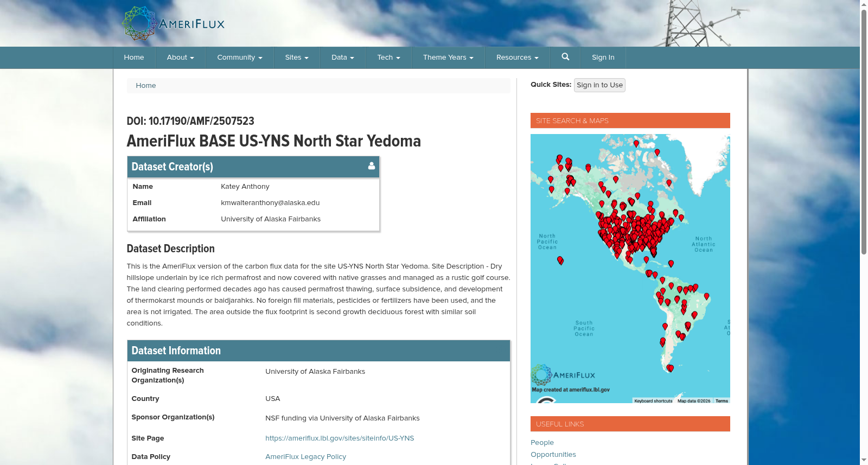Open the Opportunities useful link

point(553,455)
